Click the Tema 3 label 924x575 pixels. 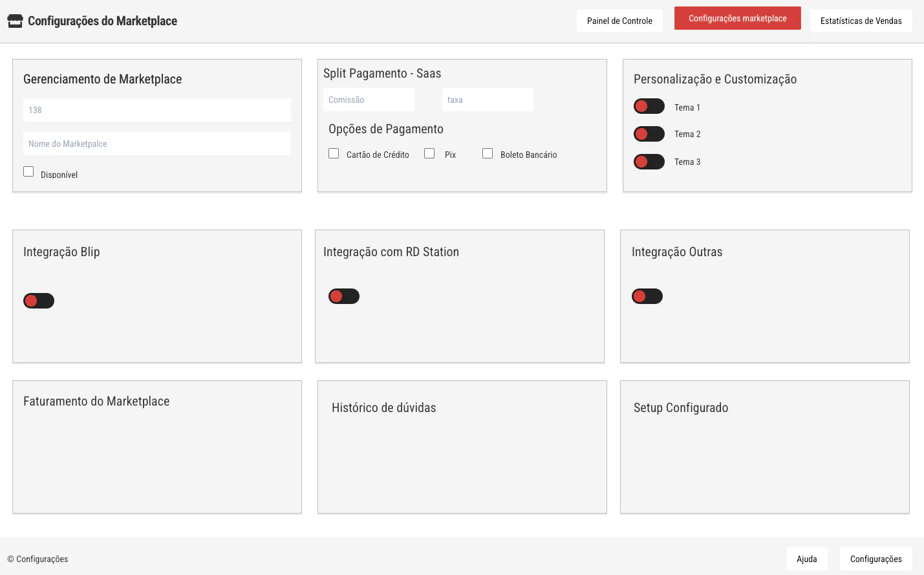coord(687,162)
